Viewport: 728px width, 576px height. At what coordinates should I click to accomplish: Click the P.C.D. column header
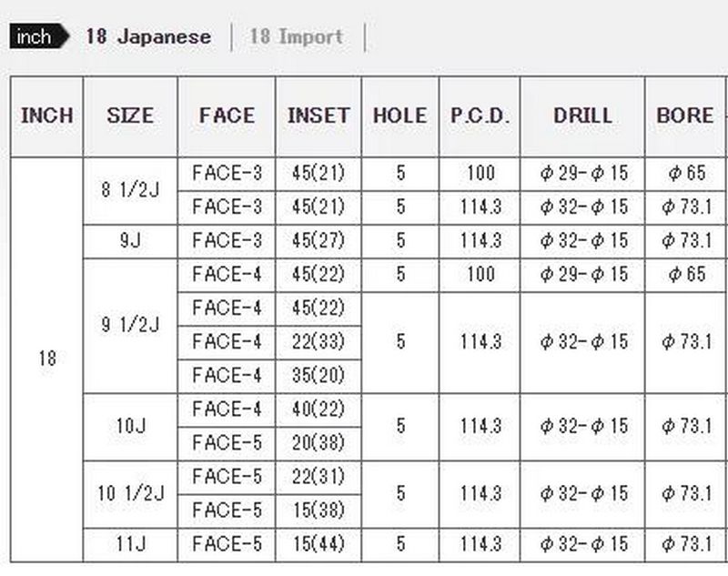(480, 116)
